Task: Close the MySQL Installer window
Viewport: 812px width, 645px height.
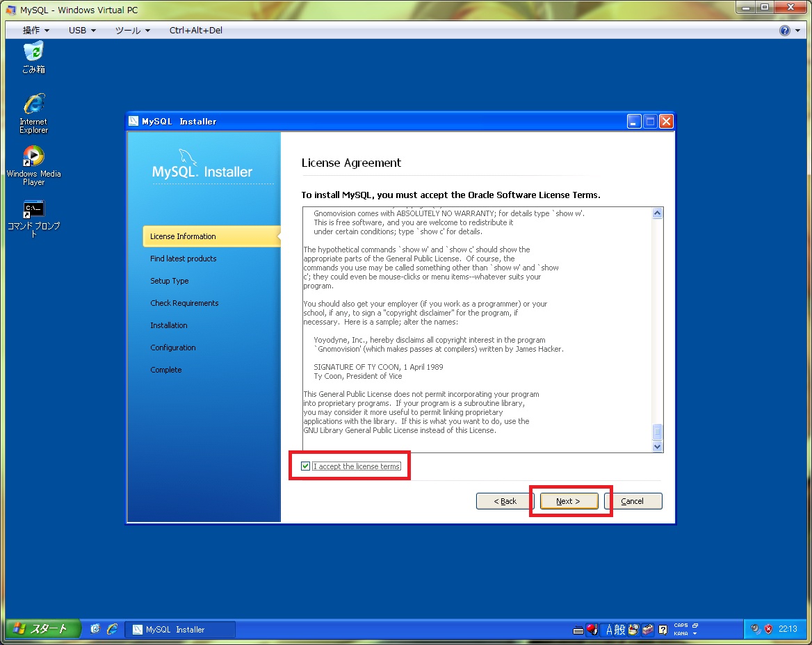Action: [x=666, y=121]
